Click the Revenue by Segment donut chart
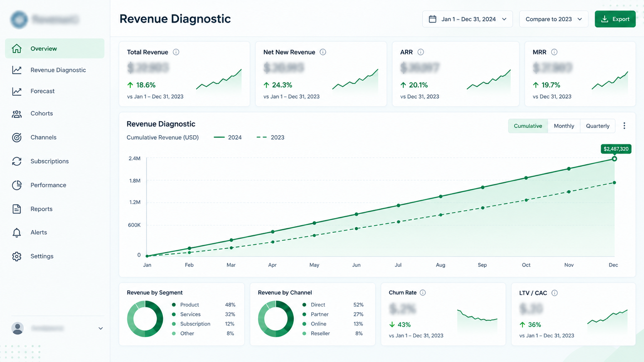 (145, 319)
